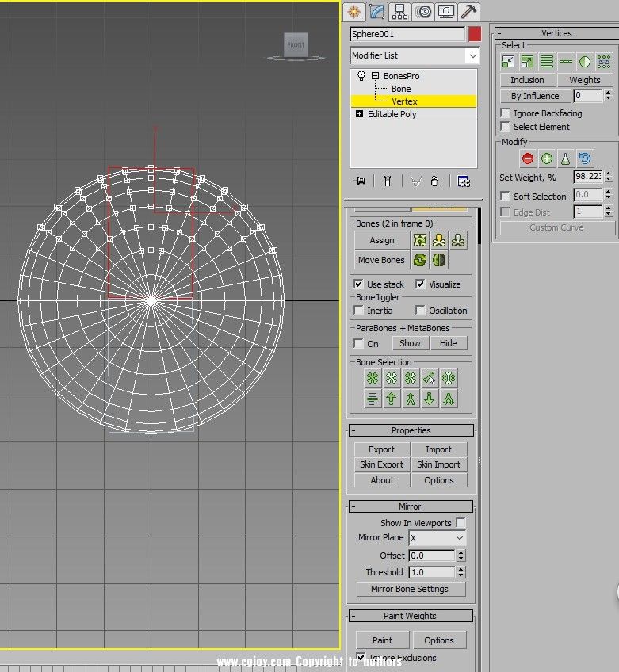Click blue circular arrow icon in Modify
This screenshot has width=619, height=672.
[585, 158]
